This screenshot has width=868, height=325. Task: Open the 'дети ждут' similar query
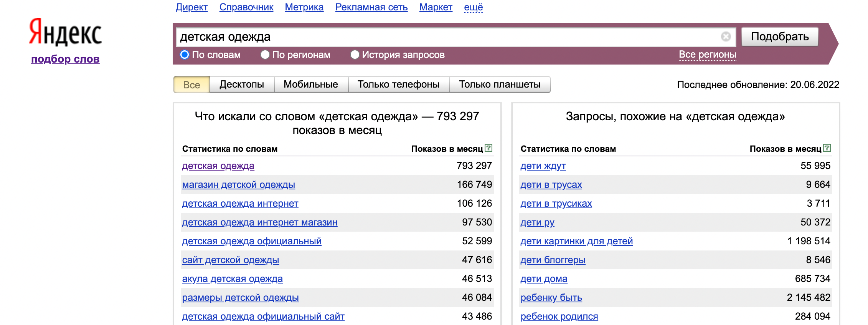pos(543,166)
